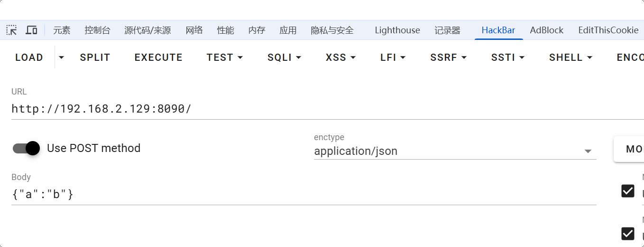Screen dimensions: 644x247
Task: Open the TEST dropdown menu
Action: (x=224, y=57)
